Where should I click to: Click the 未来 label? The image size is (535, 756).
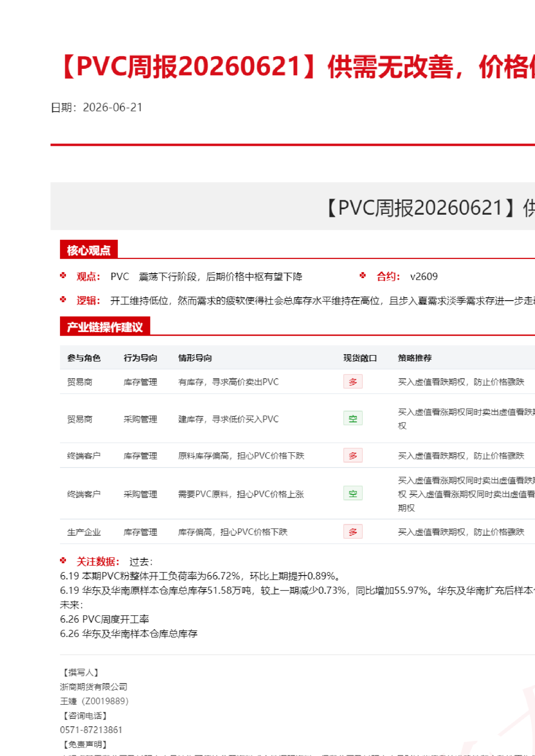pyautogui.click(x=71, y=605)
